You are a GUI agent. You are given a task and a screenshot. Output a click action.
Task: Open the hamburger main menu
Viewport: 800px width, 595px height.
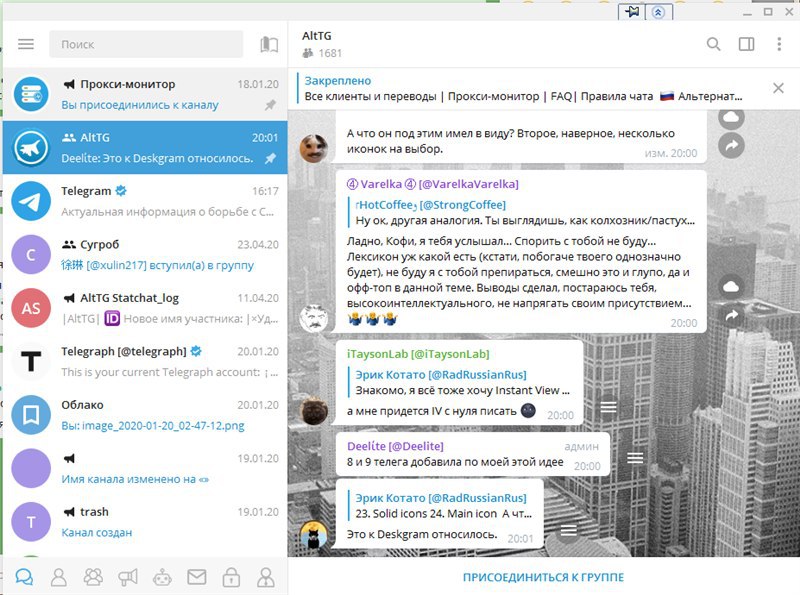(26, 44)
